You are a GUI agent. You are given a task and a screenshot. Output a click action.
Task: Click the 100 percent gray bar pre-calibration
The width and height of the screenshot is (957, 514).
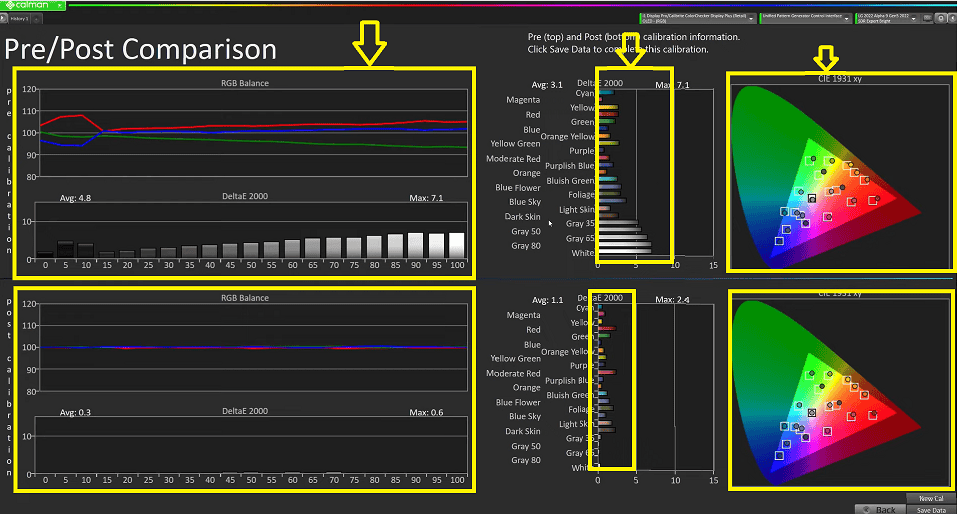pyautogui.click(x=457, y=245)
